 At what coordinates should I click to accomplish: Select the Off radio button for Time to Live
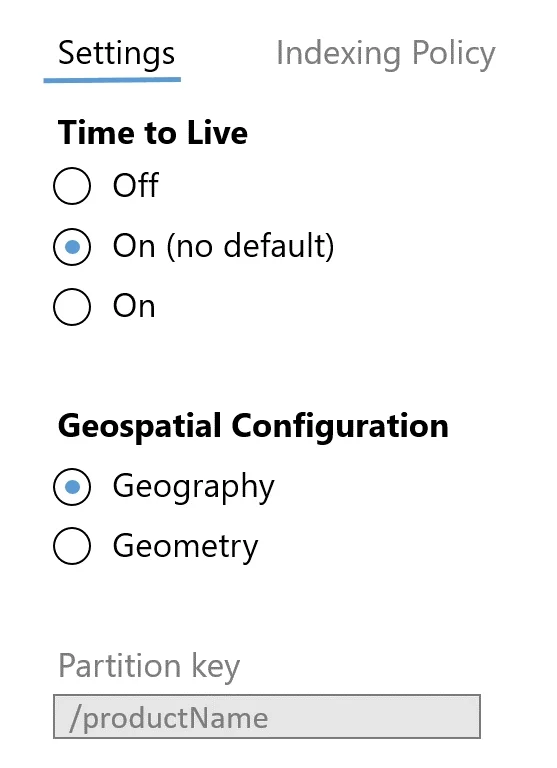pyautogui.click(x=72, y=186)
